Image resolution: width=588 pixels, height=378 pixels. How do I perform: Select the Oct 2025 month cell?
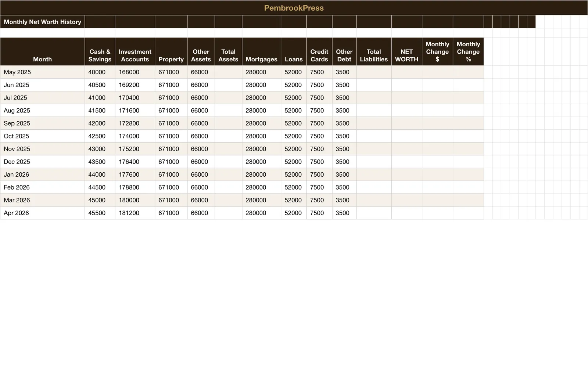tap(43, 136)
